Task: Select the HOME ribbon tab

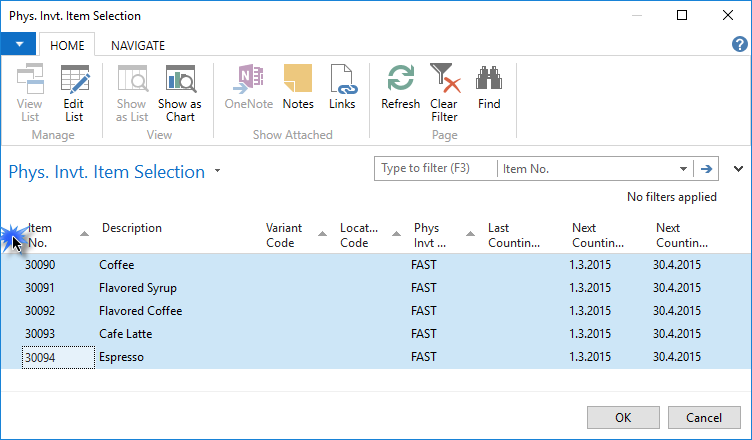Action: tap(67, 45)
